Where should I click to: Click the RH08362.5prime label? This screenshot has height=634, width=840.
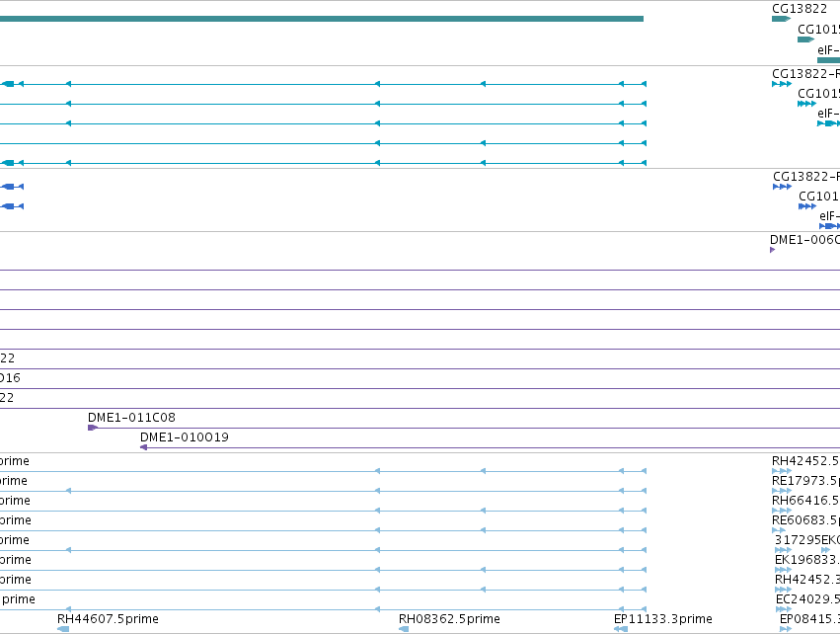point(449,619)
